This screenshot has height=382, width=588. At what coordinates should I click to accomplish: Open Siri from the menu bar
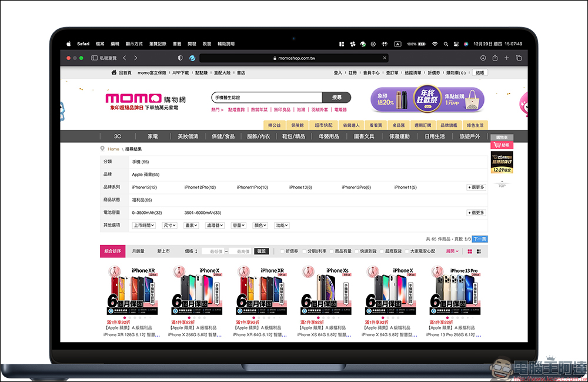(466, 44)
